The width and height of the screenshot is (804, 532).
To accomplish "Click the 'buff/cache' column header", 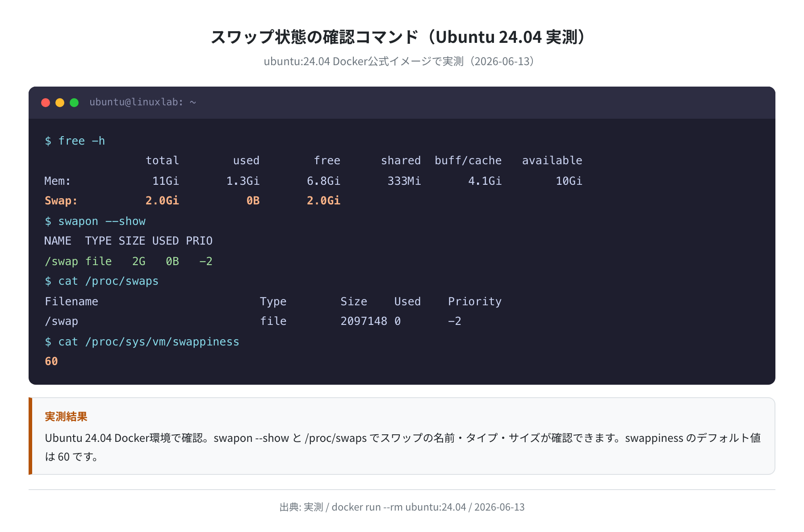I will [468, 161].
